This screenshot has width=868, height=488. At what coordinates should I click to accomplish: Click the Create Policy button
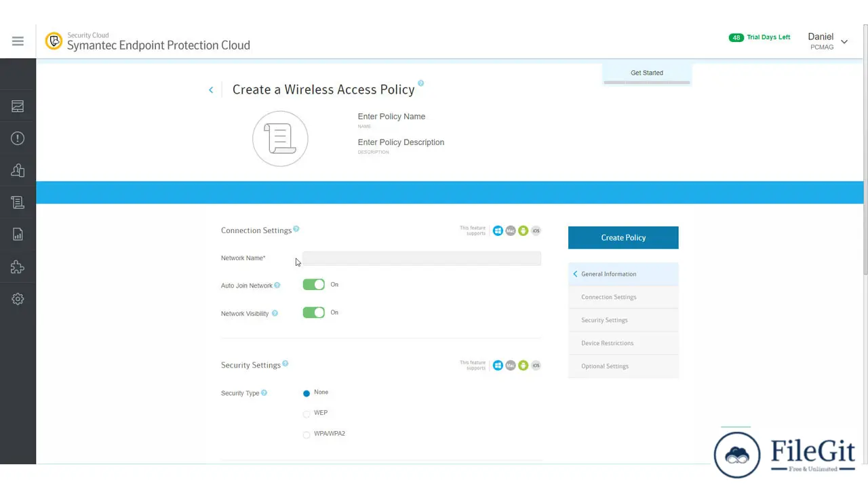(623, 238)
